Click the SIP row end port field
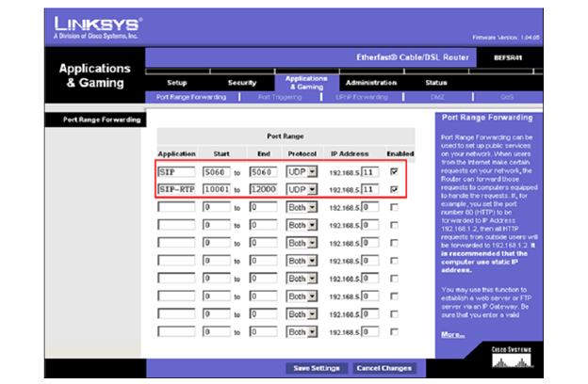 pyautogui.click(x=263, y=172)
